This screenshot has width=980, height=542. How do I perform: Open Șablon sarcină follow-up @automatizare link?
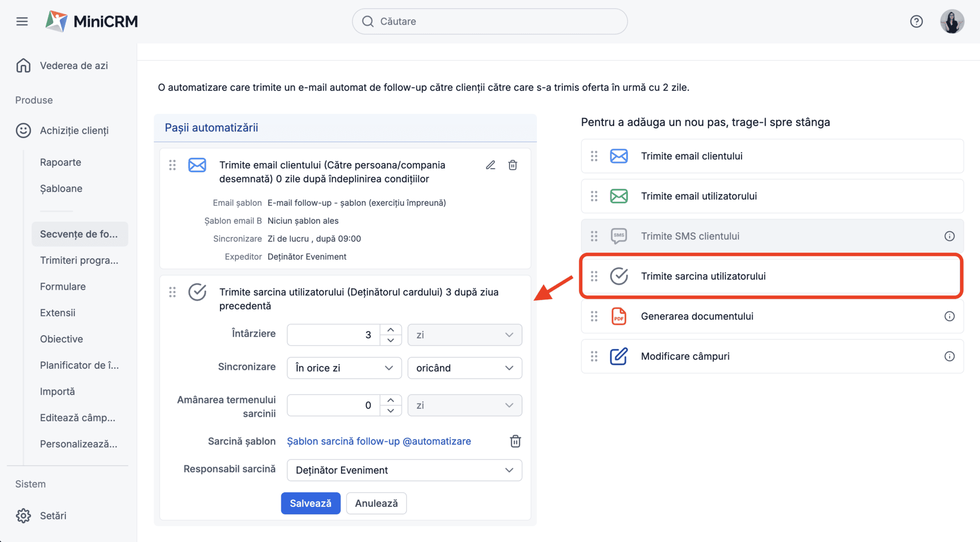click(379, 441)
